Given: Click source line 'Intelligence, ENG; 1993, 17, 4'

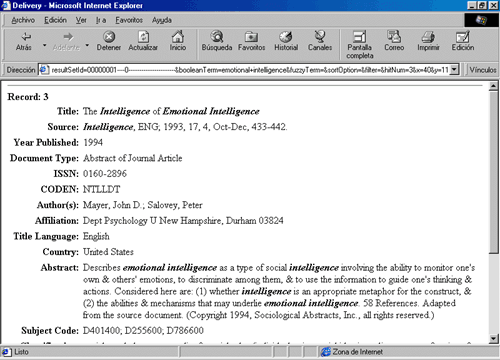Looking at the screenshot, I should [x=147, y=127].
